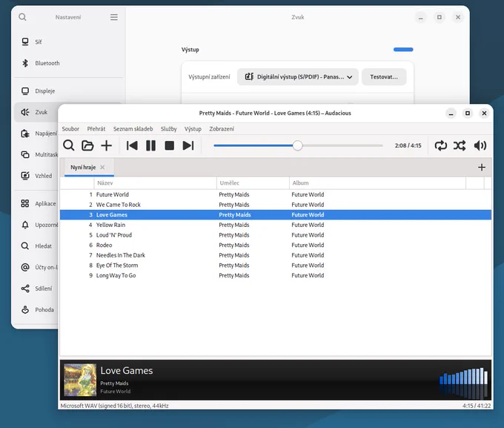
Task: Sort playlist by Album column header
Action: click(x=377, y=182)
